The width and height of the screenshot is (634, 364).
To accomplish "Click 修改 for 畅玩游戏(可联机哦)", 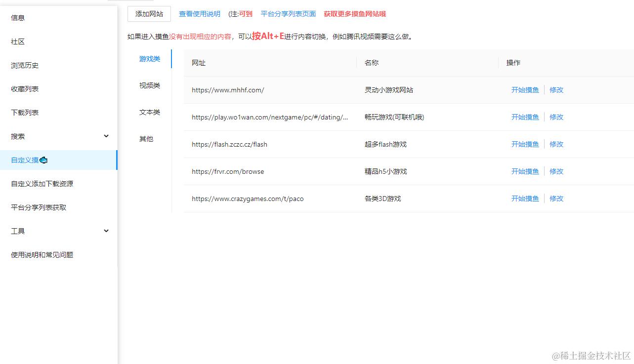I will [x=556, y=117].
